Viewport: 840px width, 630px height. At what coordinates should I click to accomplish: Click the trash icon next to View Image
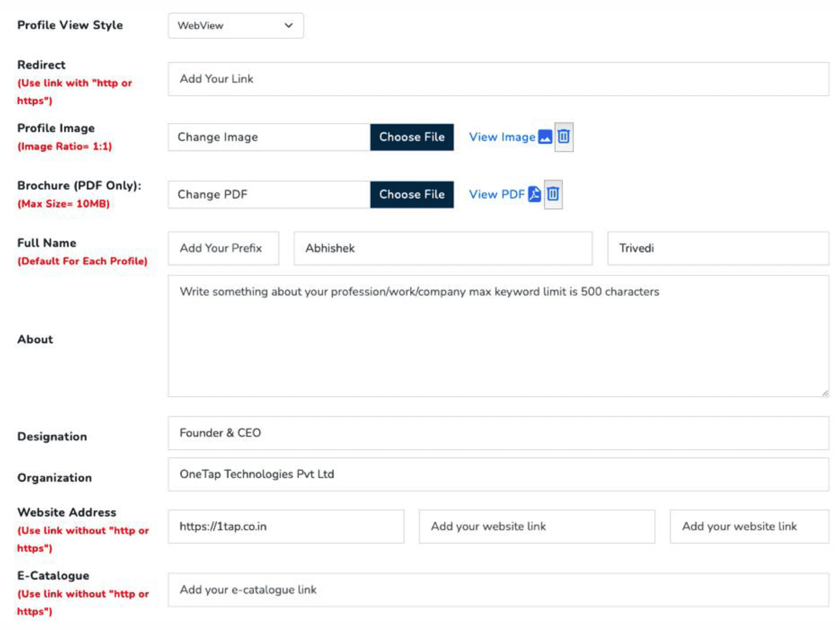(x=563, y=137)
